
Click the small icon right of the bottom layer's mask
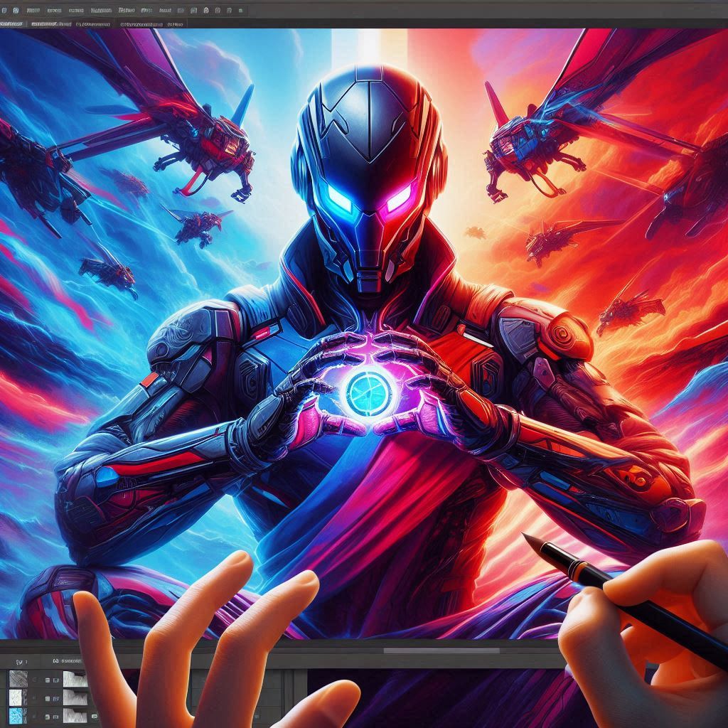point(95,717)
